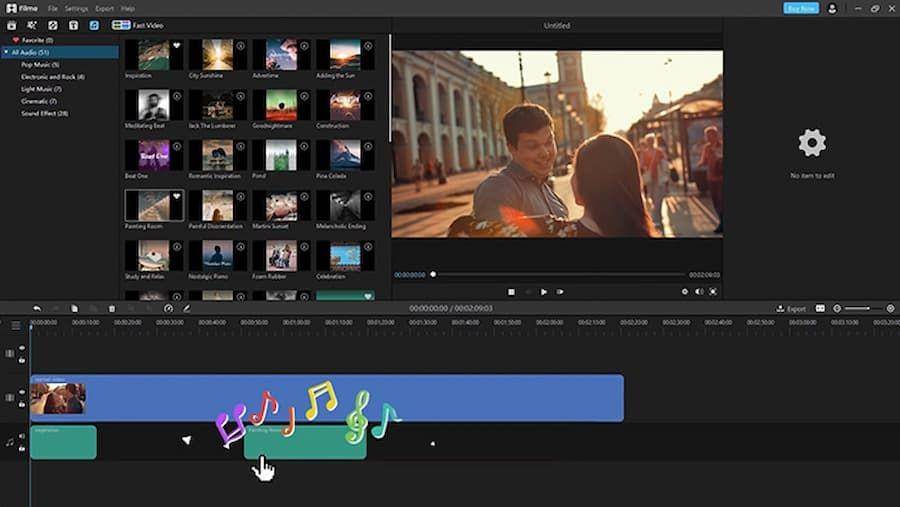Open the speed adjustment tool
The width and height of the screenshot is (900, 507).
pyautogui.click(x=168, y=308)
